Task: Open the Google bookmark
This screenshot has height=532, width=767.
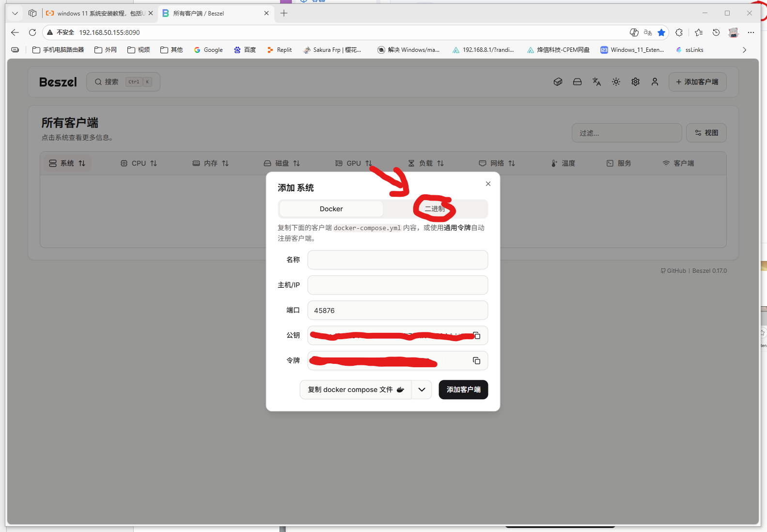Action: 208,50
